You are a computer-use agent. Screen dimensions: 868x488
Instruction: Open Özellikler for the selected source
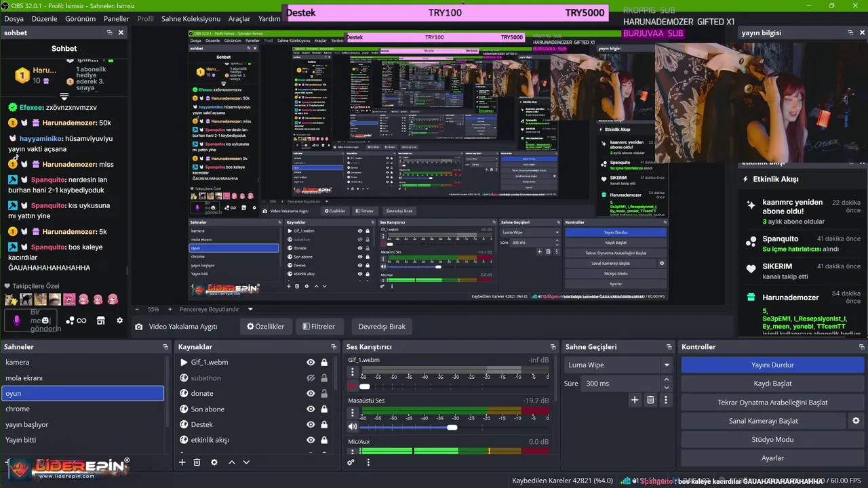point(265,327)
